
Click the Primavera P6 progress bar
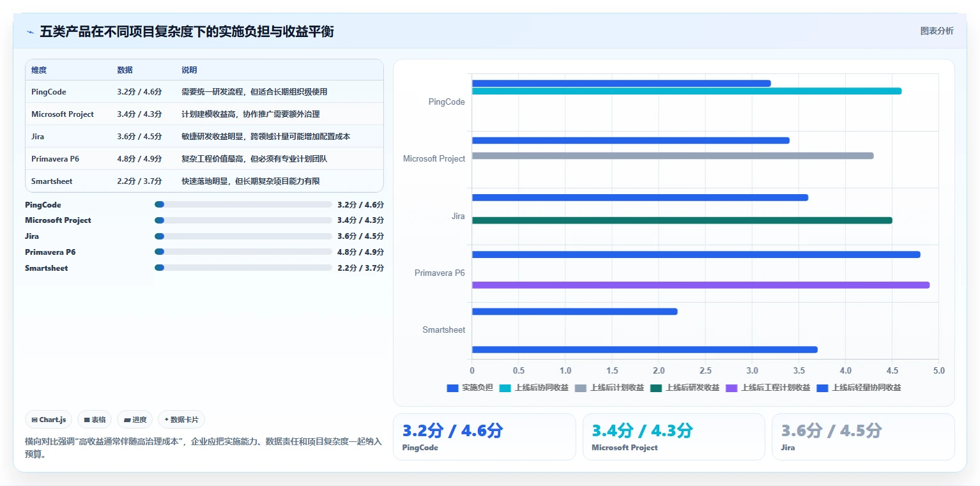point(243,252)
